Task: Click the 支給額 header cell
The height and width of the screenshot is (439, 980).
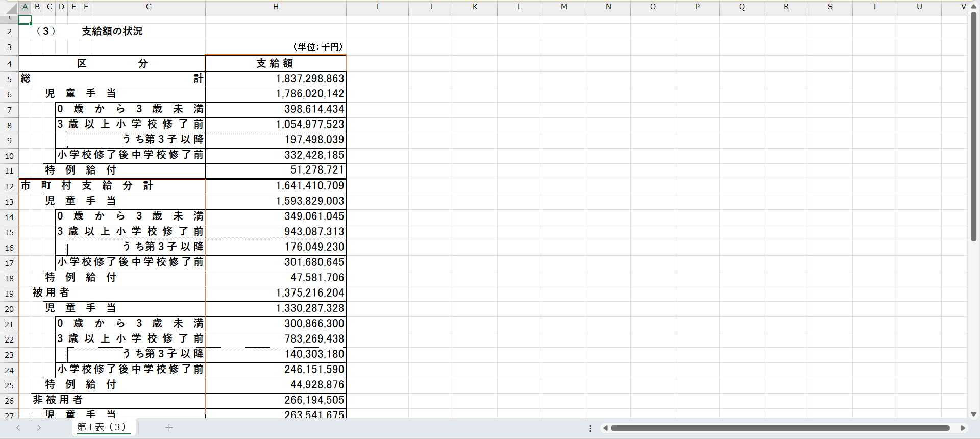Action: (x=275, y=63)
